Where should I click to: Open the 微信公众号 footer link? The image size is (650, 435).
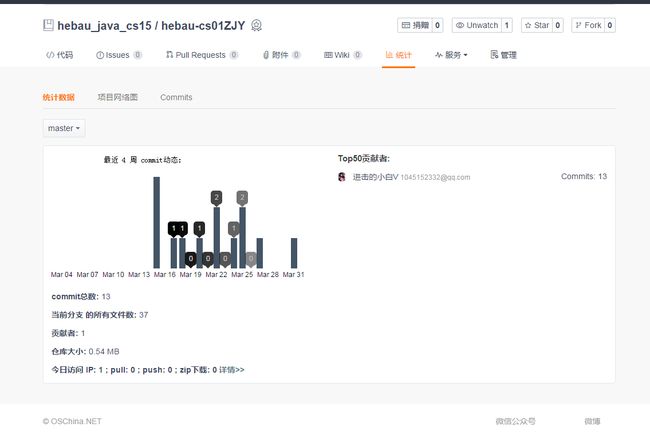pyautogui.click(x=515, y=421)
